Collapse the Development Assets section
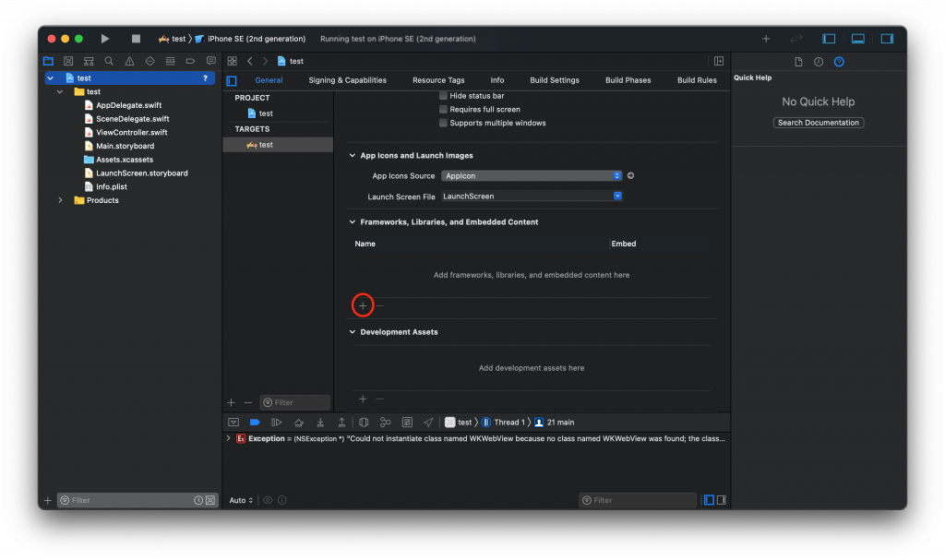Viewport: 945px width, 560px height. pyautogui.click(x=353, y=332)
